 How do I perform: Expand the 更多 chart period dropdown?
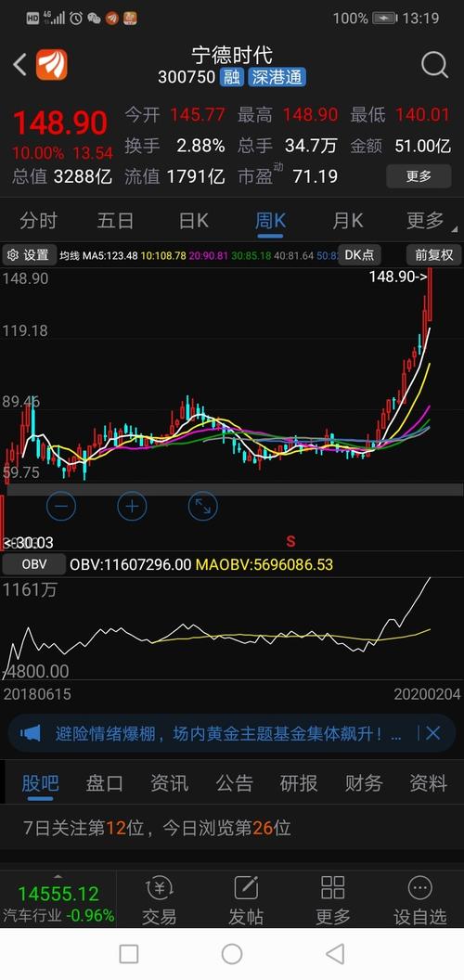(428, 221)
